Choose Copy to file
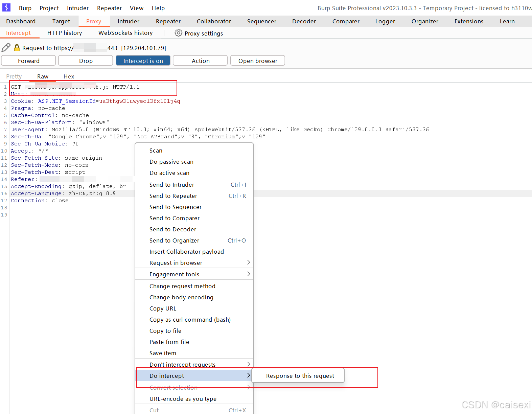532x414 pixels. (x=194, y=331)
